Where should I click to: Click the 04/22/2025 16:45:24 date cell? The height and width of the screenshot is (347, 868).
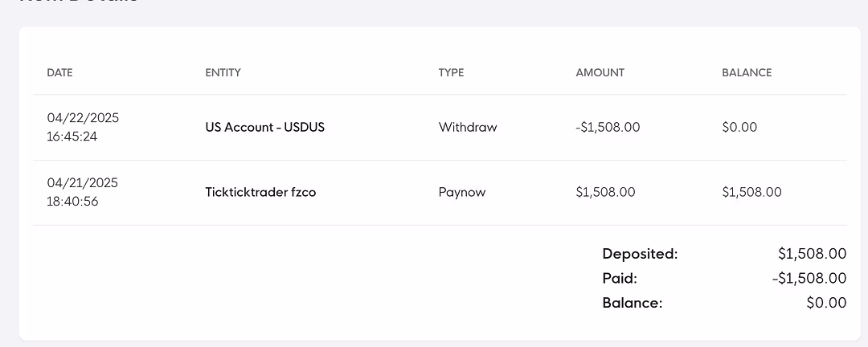pos(83,127)
